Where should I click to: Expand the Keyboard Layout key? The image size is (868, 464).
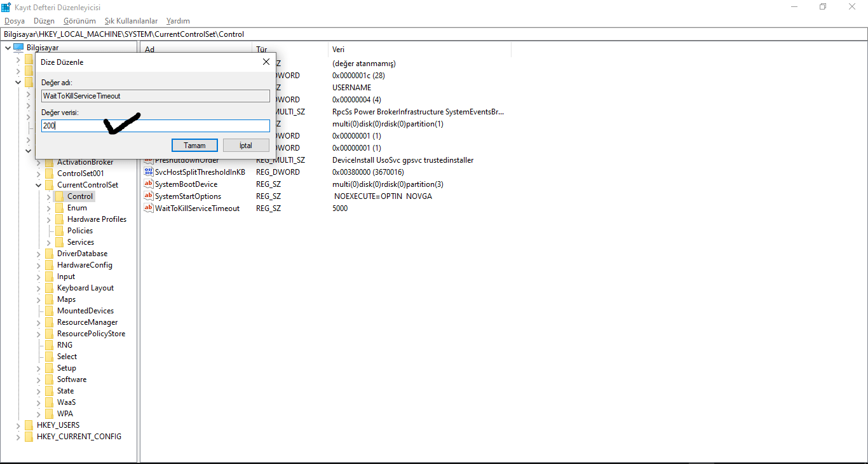coord(38,288)
